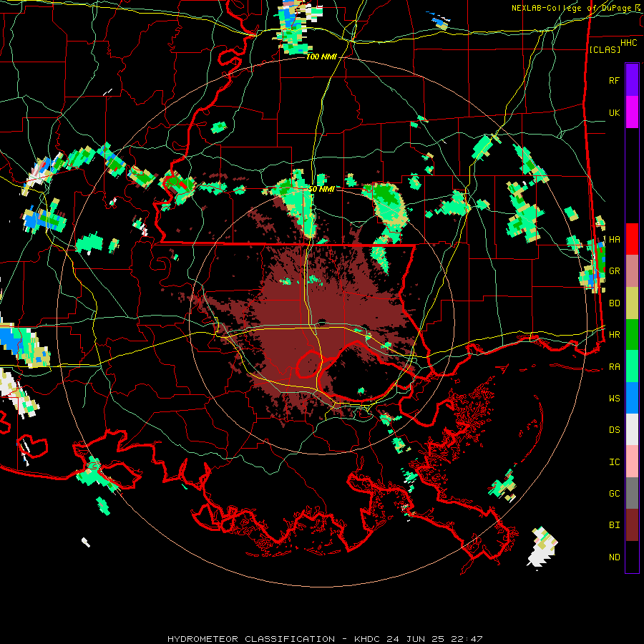Click the 'GC' legend label

[x=614, y=493]
